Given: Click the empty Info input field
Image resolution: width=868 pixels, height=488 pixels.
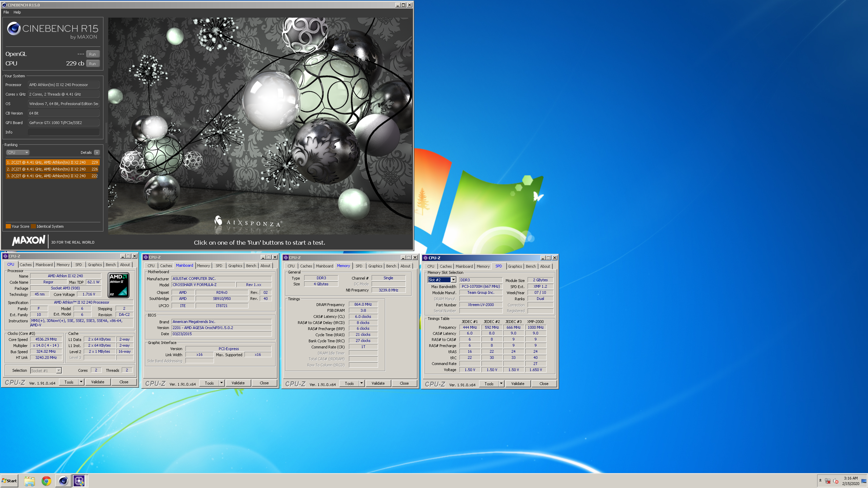Looking at the screenshot, I should 64,132.
